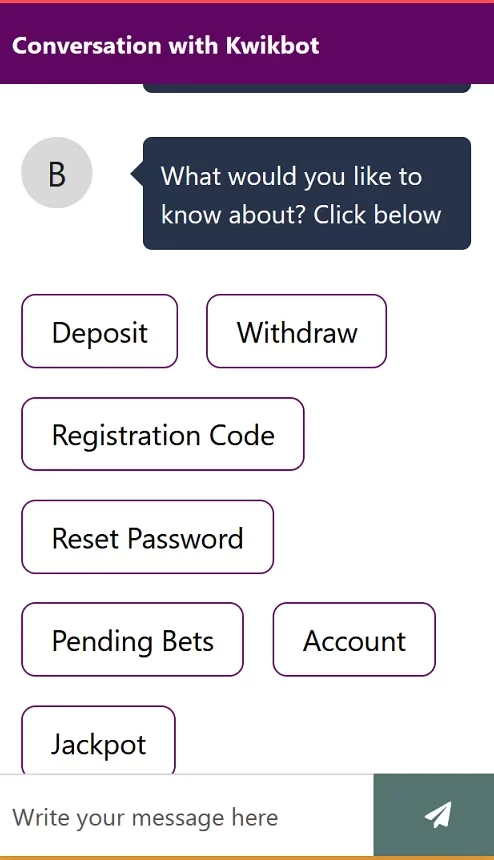Tap the Registration Code button
Image resolution: width=494 pixels, height=860 pixels.
(x=163, y=434)
